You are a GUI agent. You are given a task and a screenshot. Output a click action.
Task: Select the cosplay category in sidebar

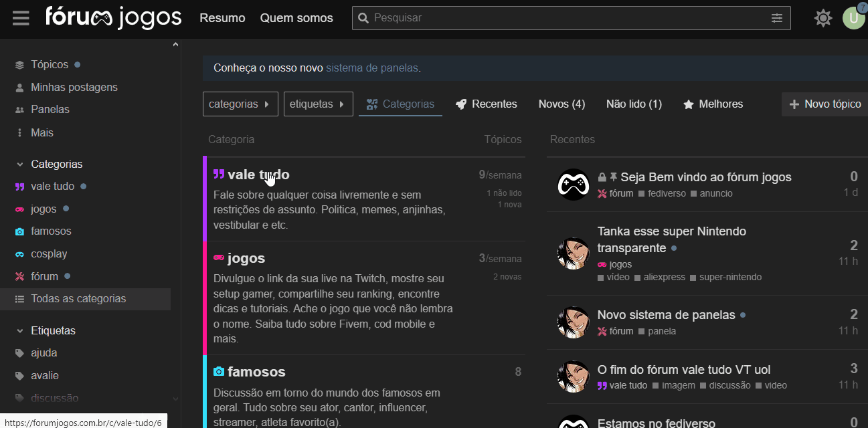[x=49, y=254]
